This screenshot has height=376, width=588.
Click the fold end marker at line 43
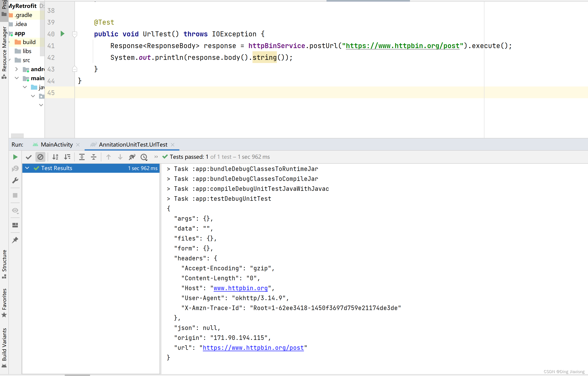click(x=75, y=69)
